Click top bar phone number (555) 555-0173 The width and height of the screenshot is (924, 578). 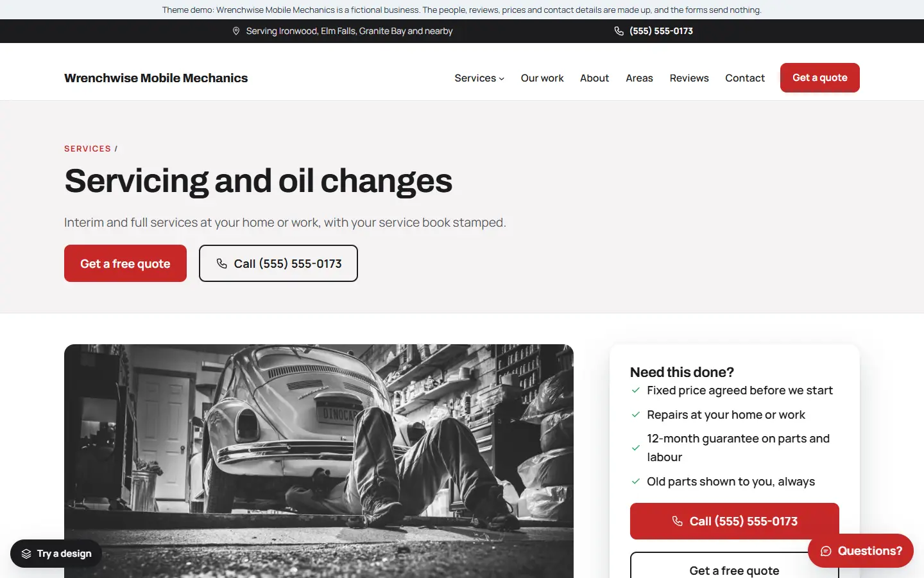(x=661, y=31)
